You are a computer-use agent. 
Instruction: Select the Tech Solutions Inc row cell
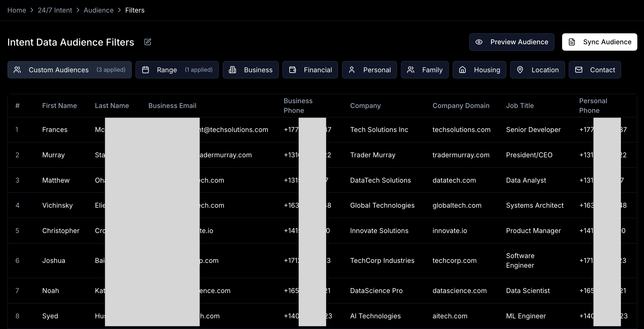pos(379,130)
